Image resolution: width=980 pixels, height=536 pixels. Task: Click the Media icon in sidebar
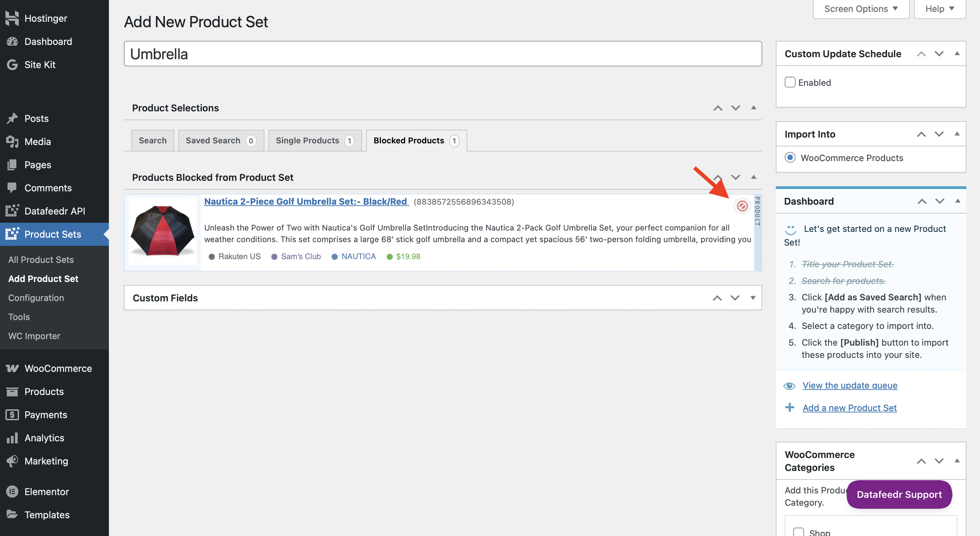(12, 142)
